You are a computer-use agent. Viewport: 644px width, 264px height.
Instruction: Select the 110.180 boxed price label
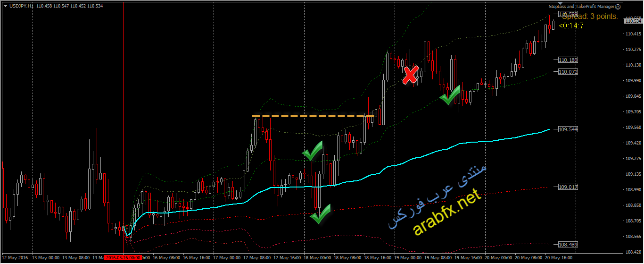(568, 60)
